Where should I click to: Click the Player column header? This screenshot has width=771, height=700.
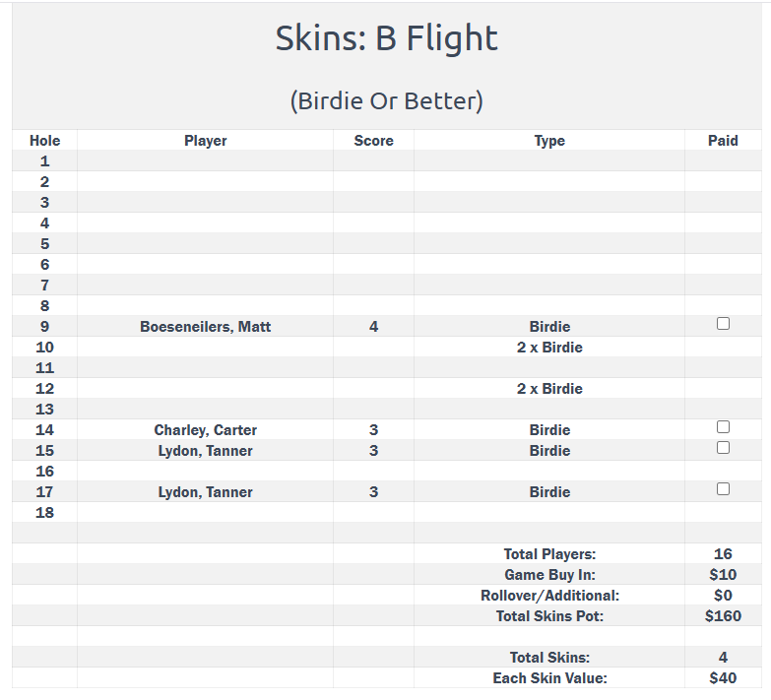(x=205, y=141)
